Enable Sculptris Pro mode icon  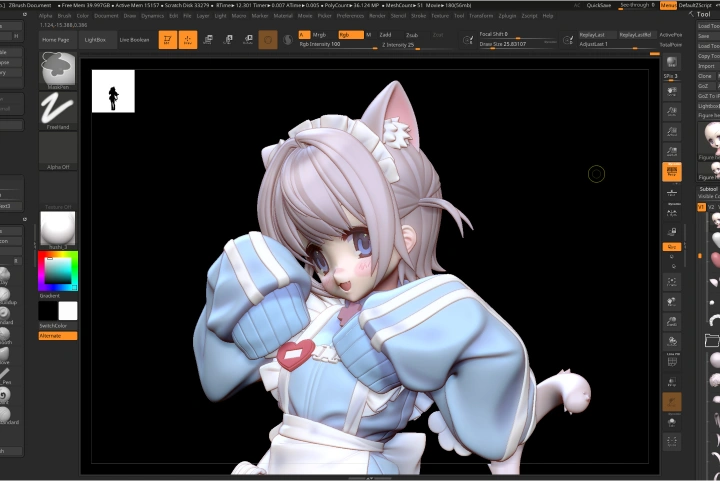pos(288,40)
